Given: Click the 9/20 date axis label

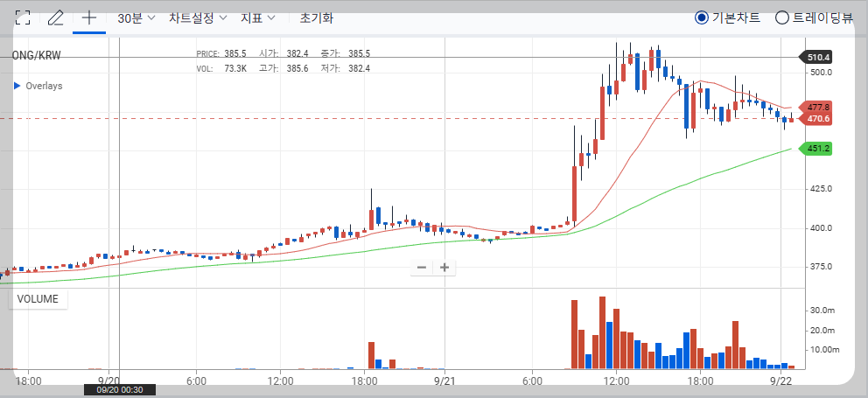Looking at the screenshot, I should pyautogui.click(x=109, y=381).
